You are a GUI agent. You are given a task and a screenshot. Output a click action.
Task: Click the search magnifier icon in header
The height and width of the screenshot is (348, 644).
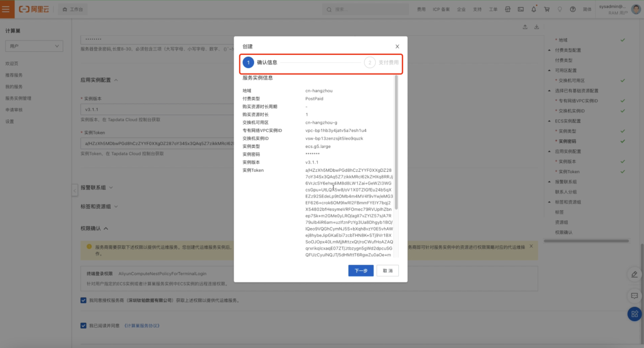pyautogui.click(x=329, y=10)
